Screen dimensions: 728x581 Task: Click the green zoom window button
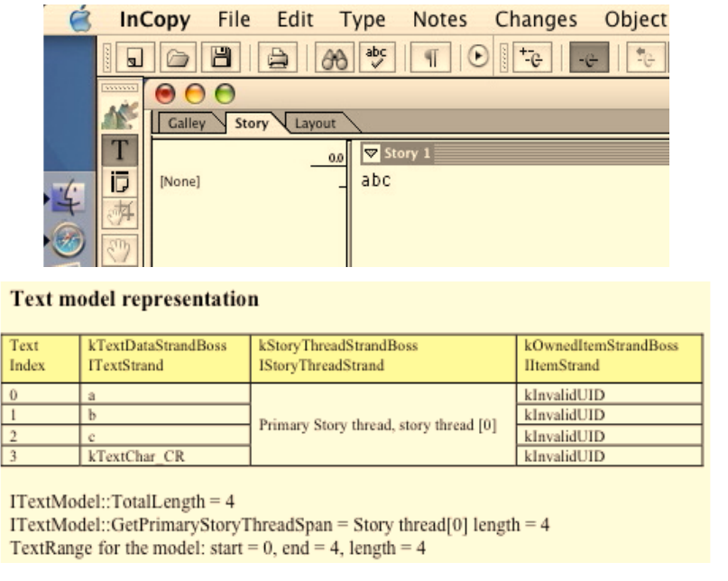coord(226,94)
